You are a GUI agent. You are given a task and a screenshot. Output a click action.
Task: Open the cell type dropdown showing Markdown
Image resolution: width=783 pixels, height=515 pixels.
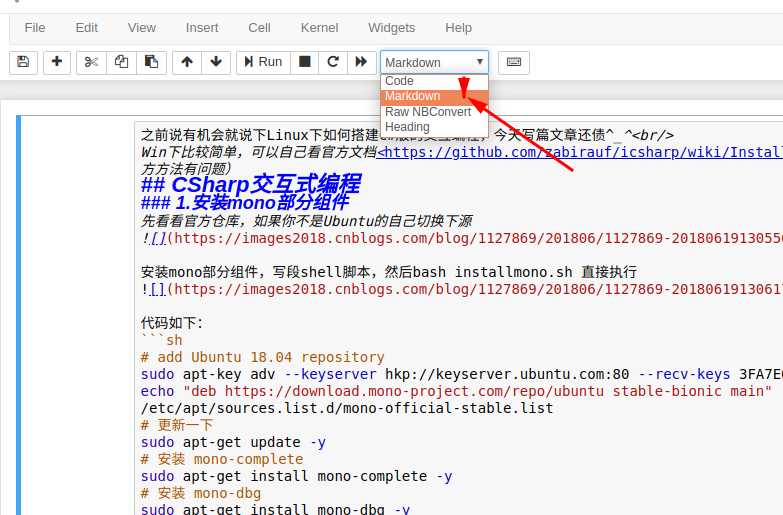434,62
